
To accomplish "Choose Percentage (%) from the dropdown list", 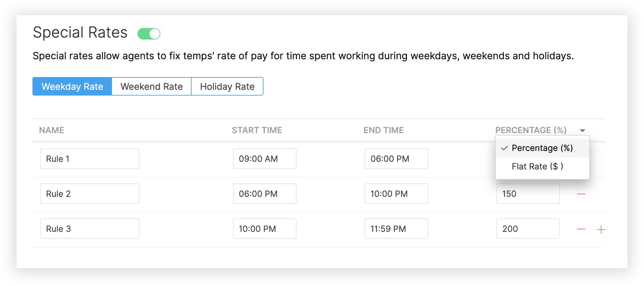I will pos(542,148).
